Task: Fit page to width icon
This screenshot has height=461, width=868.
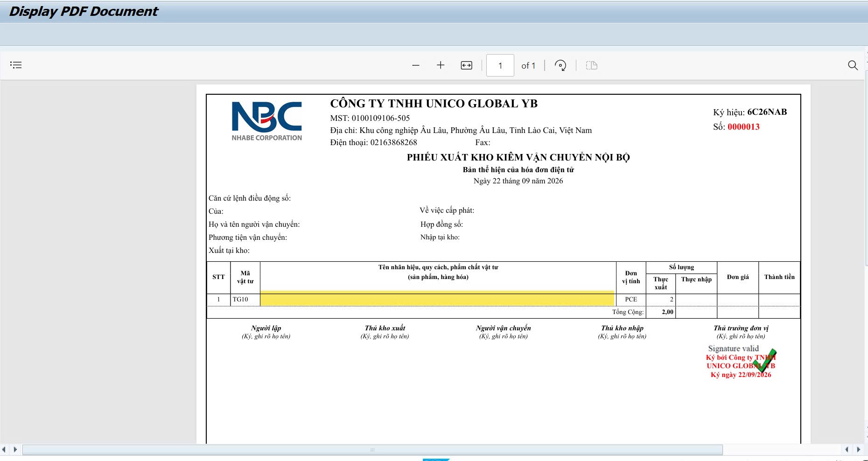Action: (467, 65)
